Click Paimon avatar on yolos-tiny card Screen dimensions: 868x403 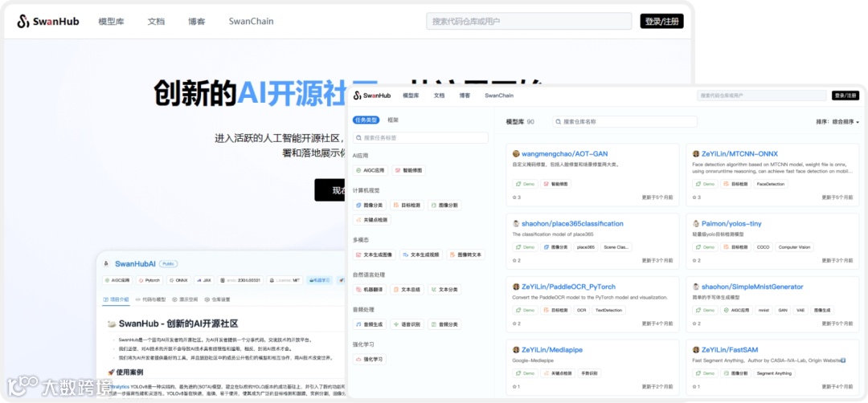pos(696,224)
